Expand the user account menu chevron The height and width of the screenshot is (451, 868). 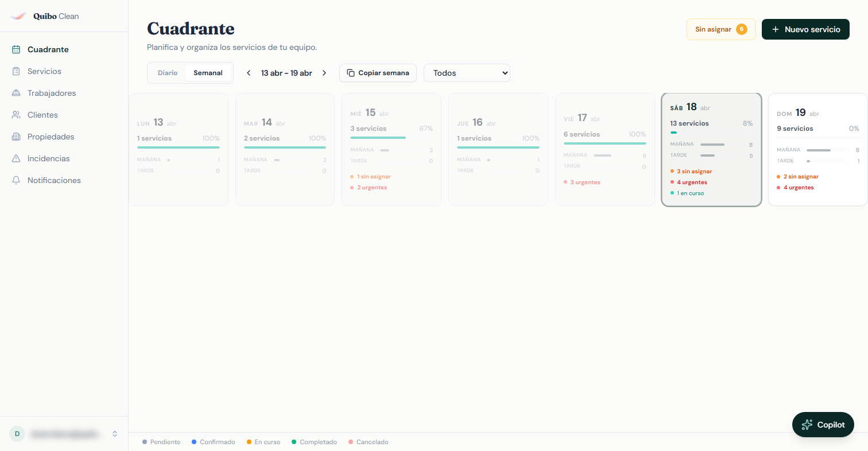point(115,434)
